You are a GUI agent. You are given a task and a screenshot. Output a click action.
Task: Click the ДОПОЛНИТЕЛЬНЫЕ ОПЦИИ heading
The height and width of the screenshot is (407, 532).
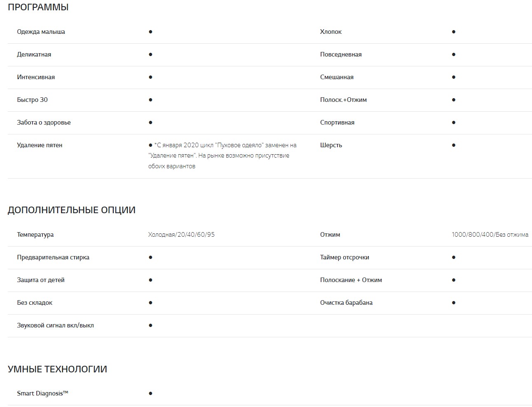tap(71, 210)
